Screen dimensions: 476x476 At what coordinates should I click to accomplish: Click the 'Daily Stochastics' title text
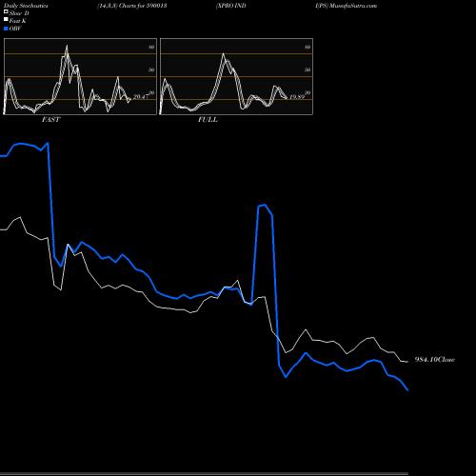(26, 6)
